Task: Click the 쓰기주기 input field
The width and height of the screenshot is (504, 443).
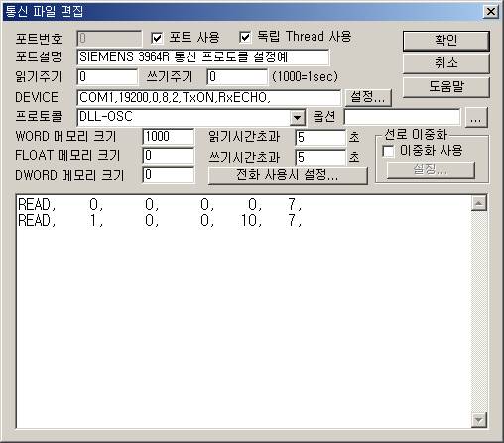Action: coord(237,77)
